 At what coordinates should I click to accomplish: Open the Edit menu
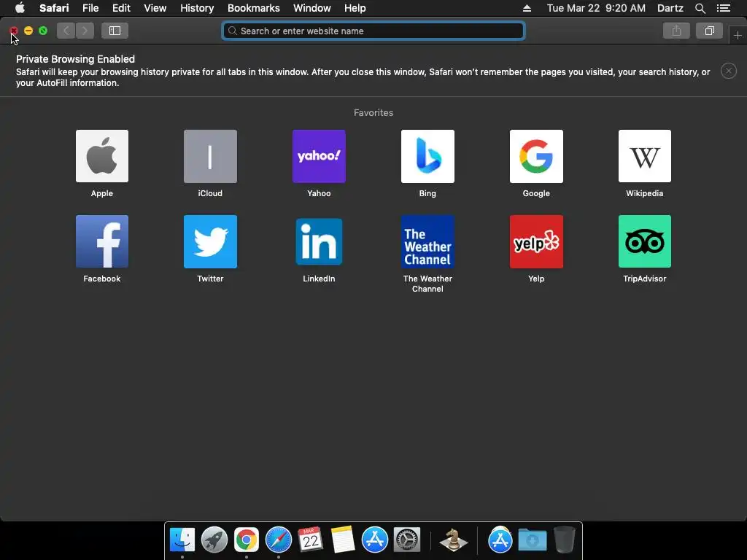click(x=121, y=8)
